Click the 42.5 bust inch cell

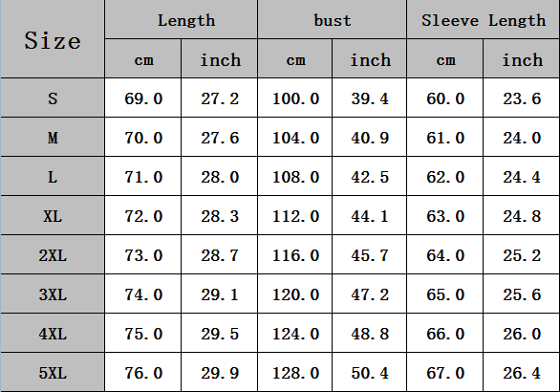coord(369,177)
